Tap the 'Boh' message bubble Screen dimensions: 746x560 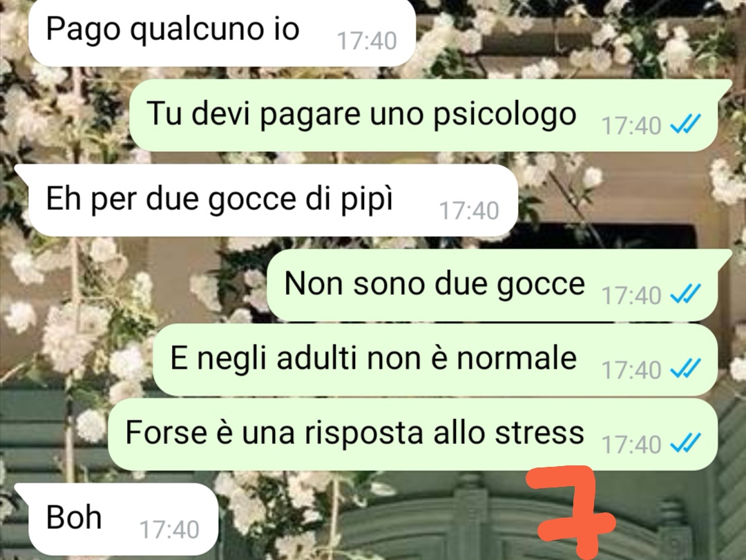(x=117, y=519)
